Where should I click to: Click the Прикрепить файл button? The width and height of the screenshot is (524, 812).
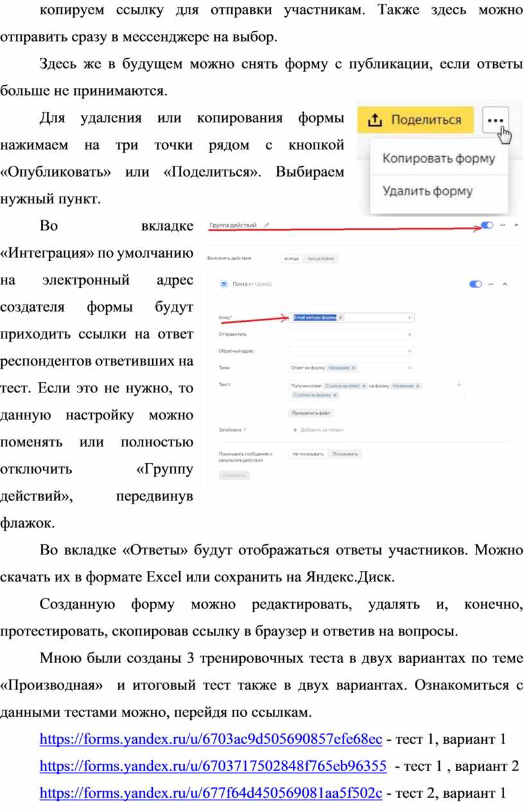[312, 413]
